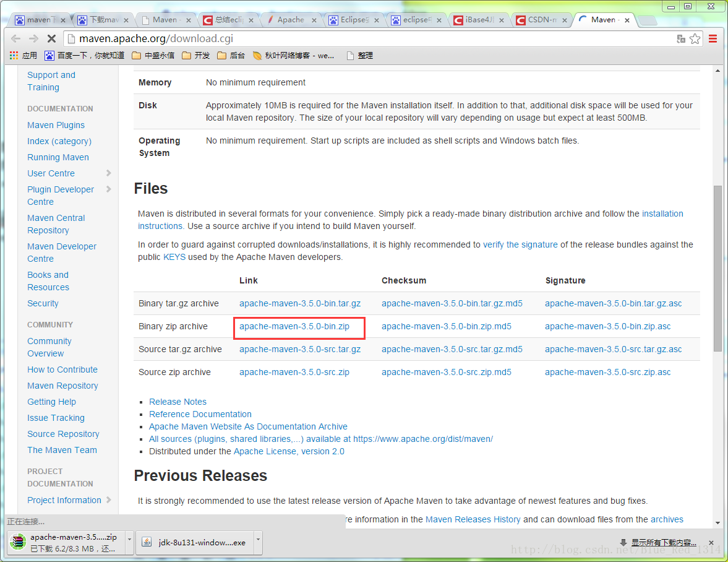The width and height of the screenshot is (728, 562).
Task: Open the Security sidebar link
Action: coord(43,304)
